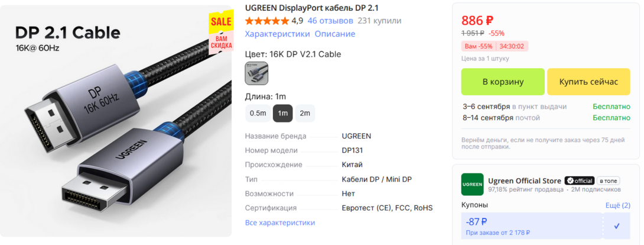Click the Купить сейчас button

point(588,82)
